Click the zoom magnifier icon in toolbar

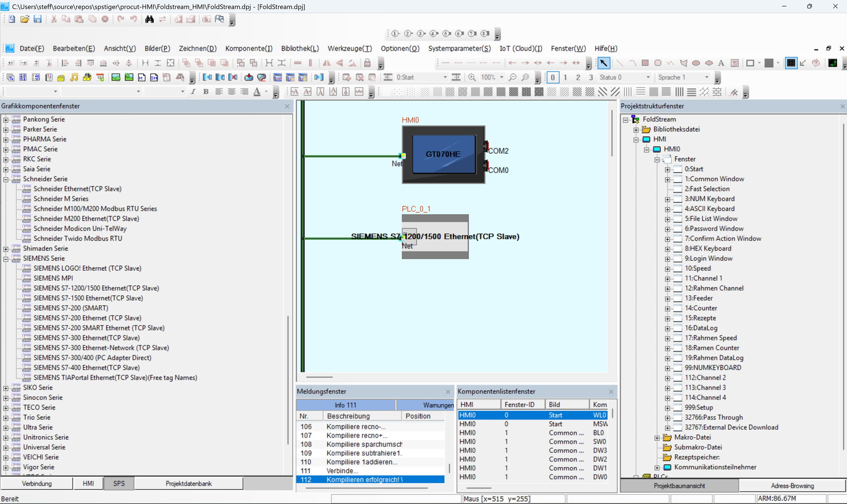(471, 77)
